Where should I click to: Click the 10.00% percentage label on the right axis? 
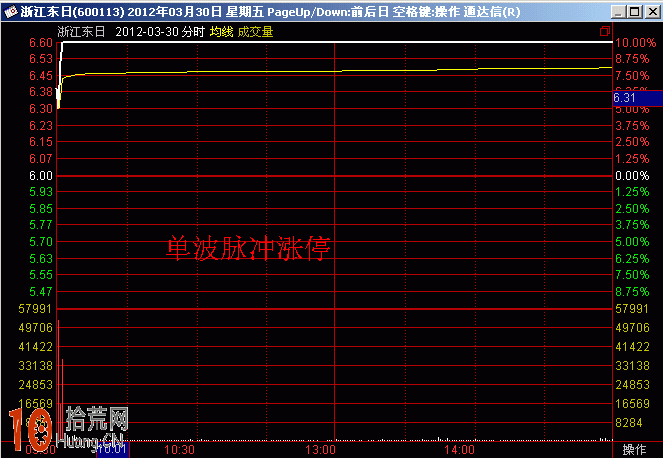click(x=636, y=43)
